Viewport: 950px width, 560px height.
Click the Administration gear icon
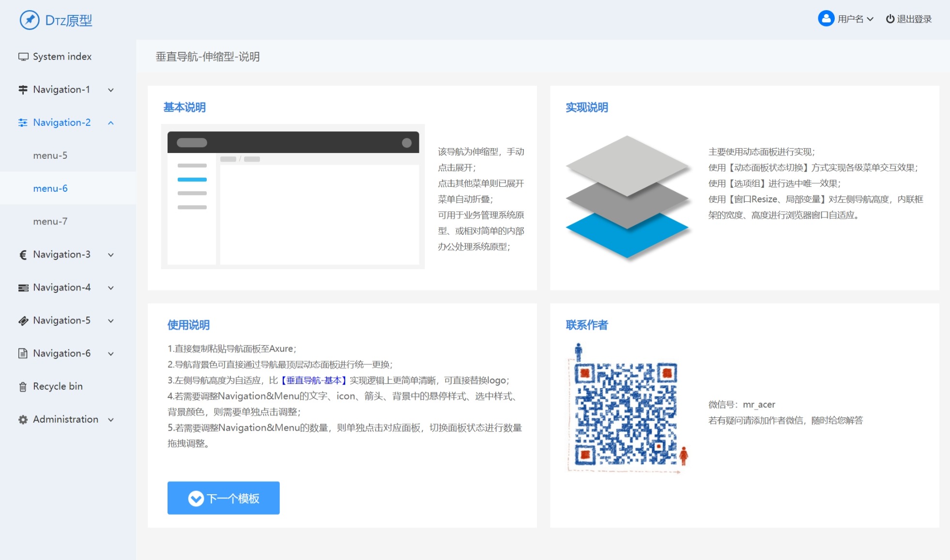tap(23, 420)
